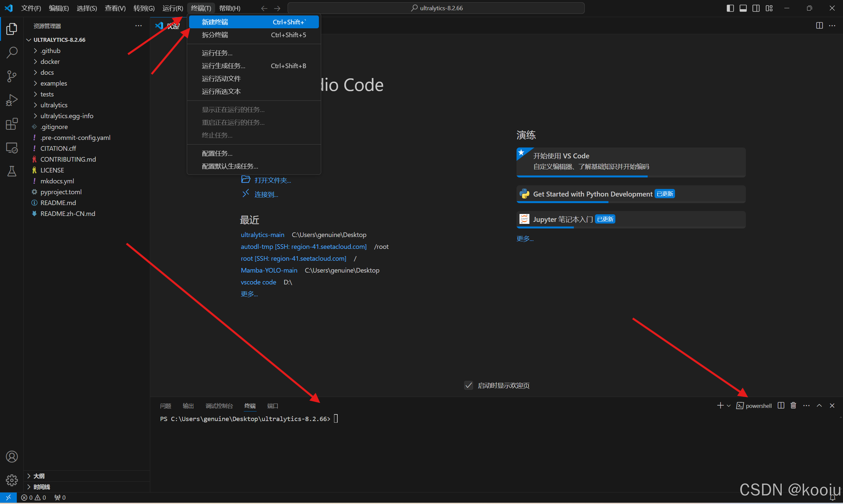843x504 pixels.
Task: Split the terminal panel
Action: click(781, 406)
